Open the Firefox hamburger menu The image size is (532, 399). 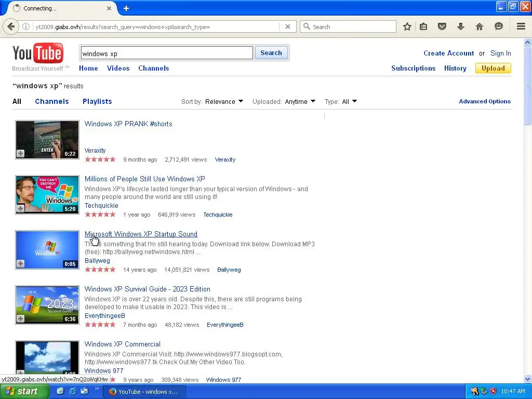521,26
